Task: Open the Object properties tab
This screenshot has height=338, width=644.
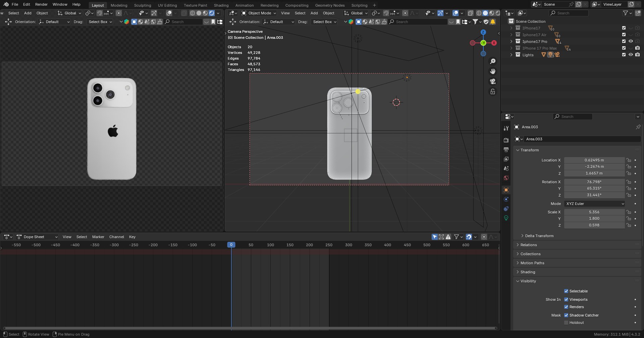Action: [506, 190]
